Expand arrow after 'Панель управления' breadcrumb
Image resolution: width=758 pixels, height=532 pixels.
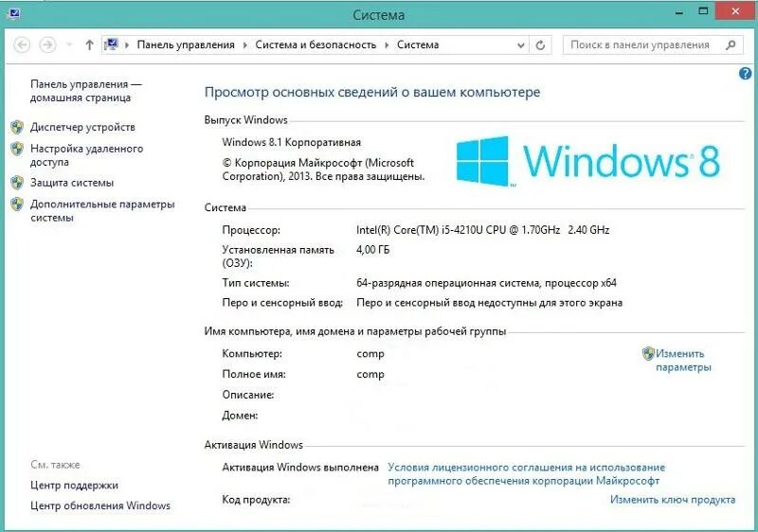pyautogui.click(x=245, y=44)
